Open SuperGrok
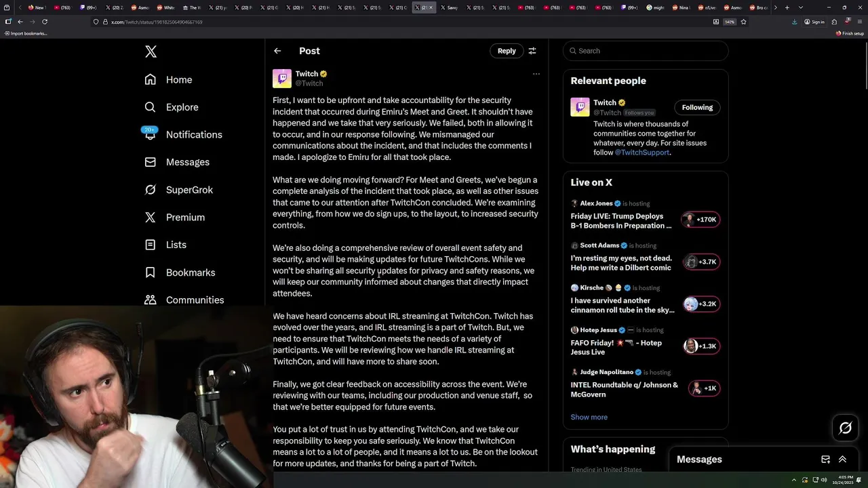The width and height of the screenshot is (868, 488). [x=179, y=190]
